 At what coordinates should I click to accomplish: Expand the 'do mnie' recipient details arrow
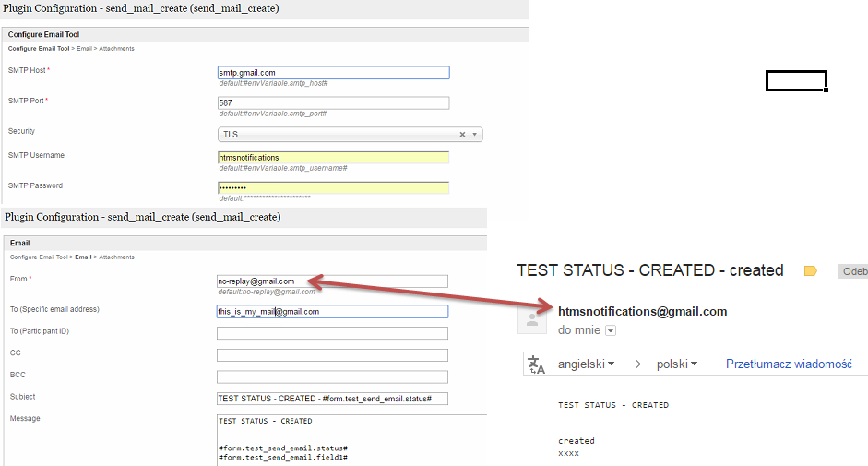click(611, 330)
